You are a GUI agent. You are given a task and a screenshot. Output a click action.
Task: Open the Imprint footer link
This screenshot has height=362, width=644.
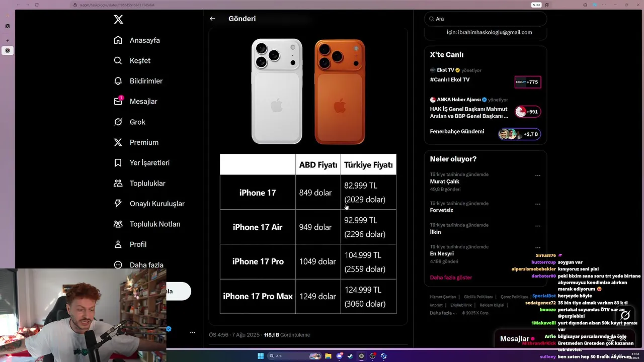(436, 305)
